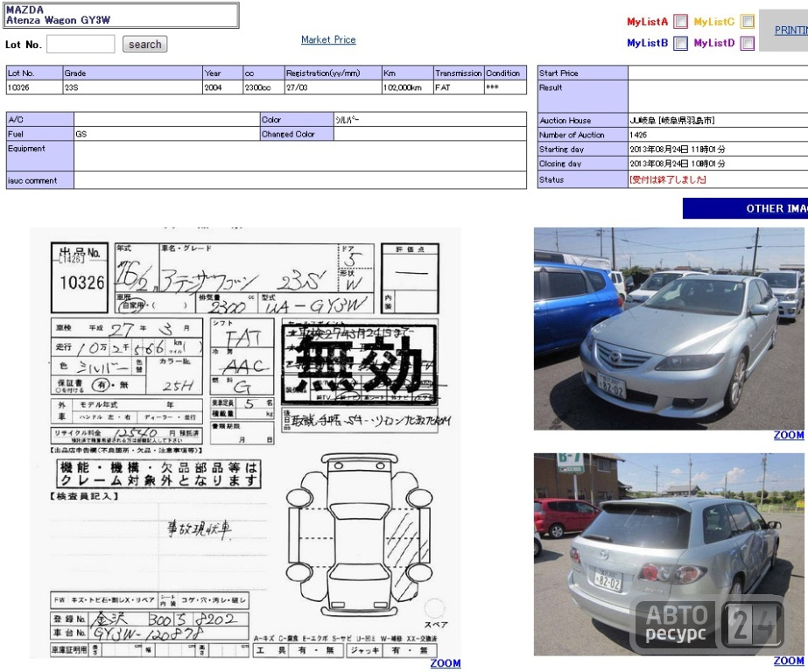Click the MAZDA Atenza Wagon GY3W title
Screen dimensions: 808x672
pos(123,15)
